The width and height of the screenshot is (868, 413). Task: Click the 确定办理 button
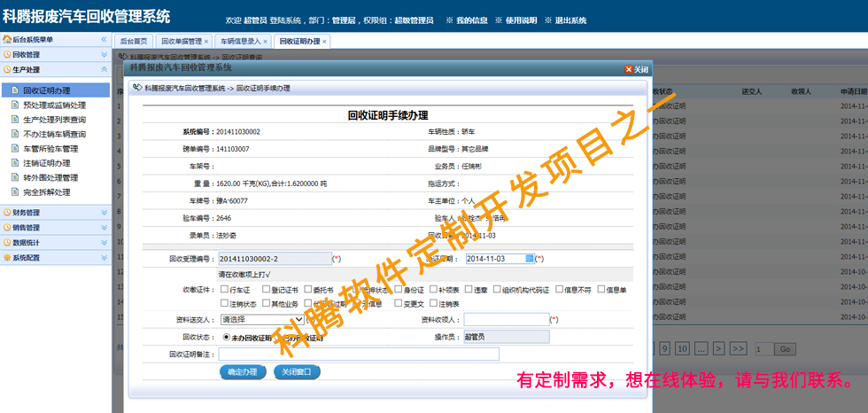click(243, 372)
